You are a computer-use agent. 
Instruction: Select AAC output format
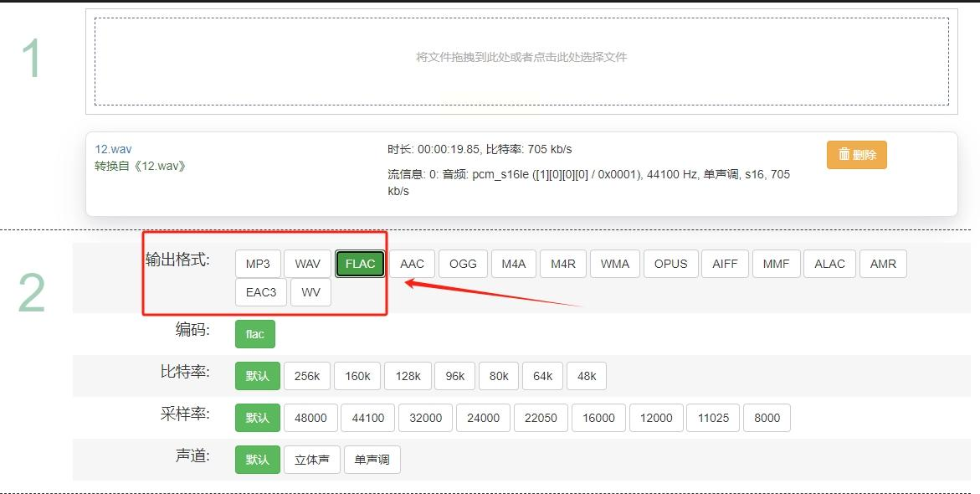pyautogui.click(x=412, y=264)
